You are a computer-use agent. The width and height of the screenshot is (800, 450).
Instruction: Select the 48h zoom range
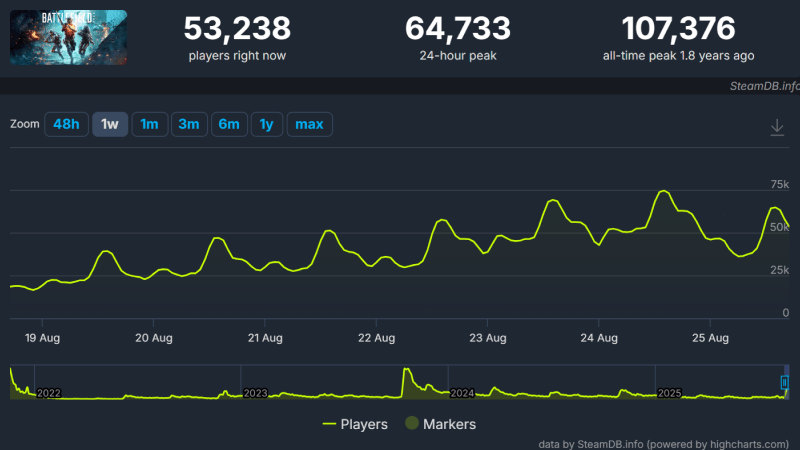click(x=66, y=124)
